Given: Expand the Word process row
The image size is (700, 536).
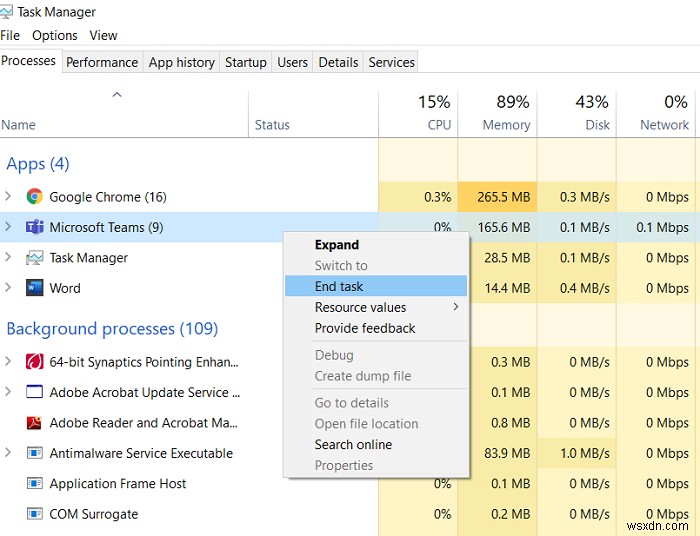Looking at the screenshot, I should (x=9, y=288).
